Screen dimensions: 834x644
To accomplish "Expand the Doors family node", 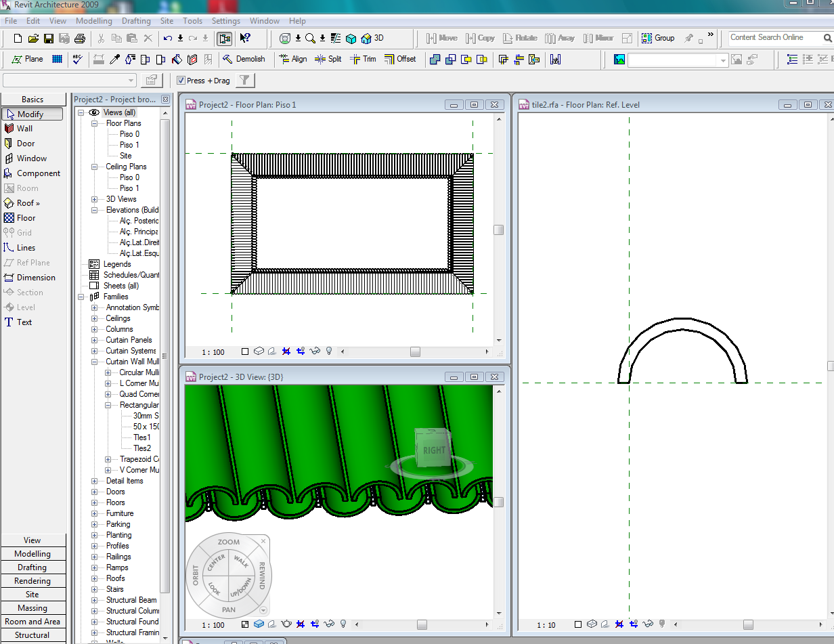I will 95,492.
